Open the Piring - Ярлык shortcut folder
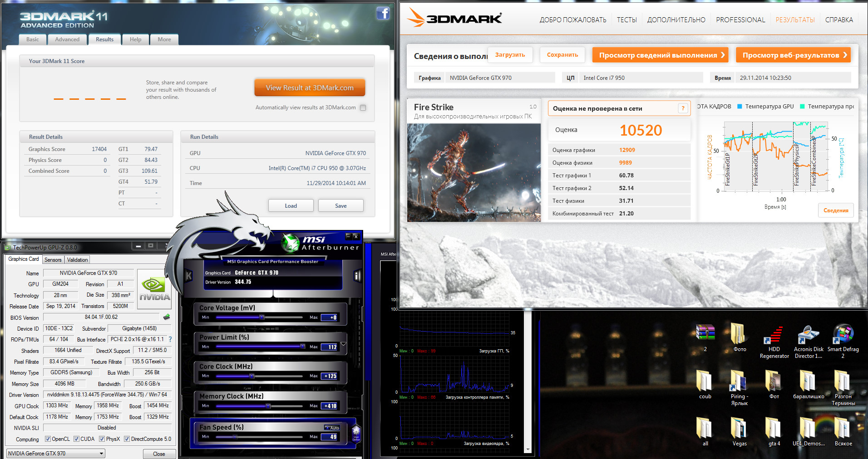Screen dimensions: 868x459 pos(740,388)
